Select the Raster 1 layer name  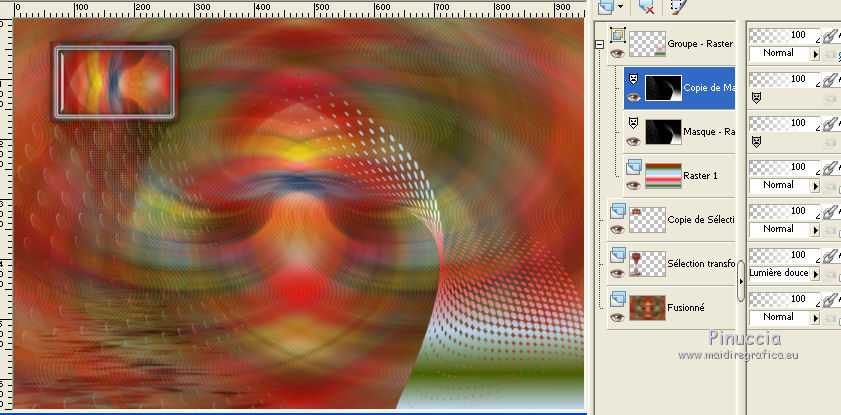point(700,176)
